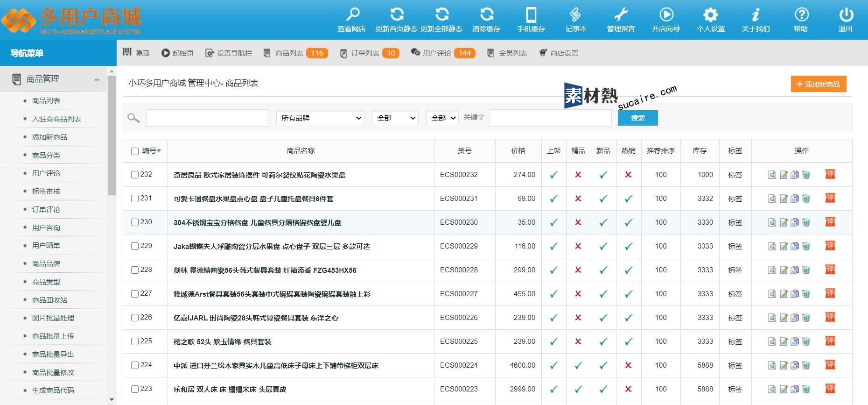Image resolution: width=868 pixels, height=405 pixels.
Task: Click view magnifier icon for product 229
Action: [772, 246]
